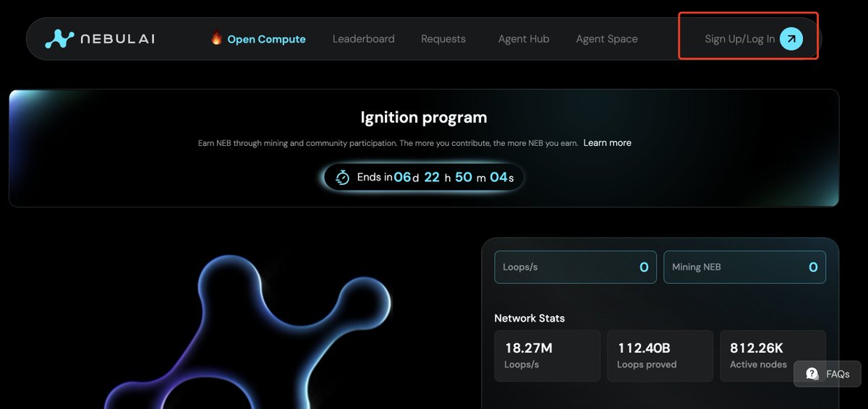Click the 812.26K Active nodes card

773,356
